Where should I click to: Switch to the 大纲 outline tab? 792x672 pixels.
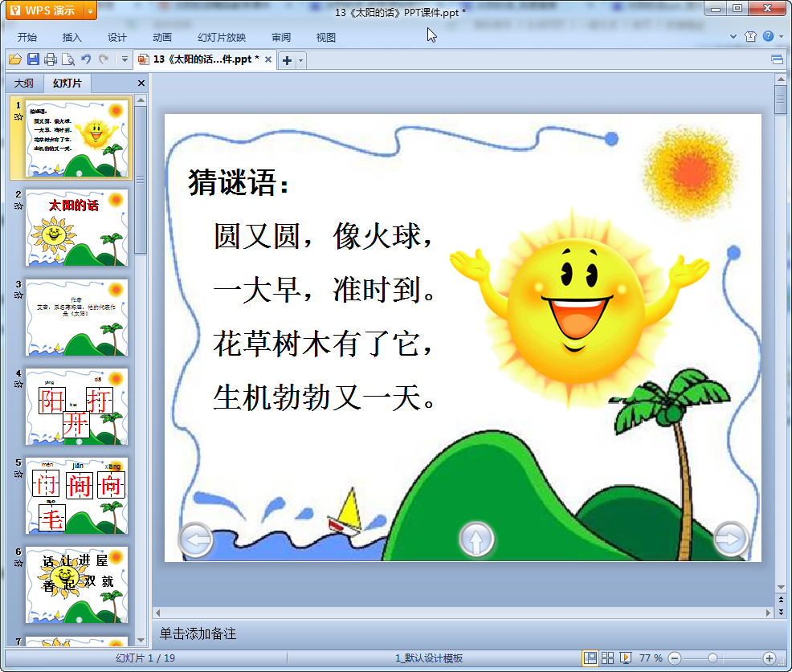pyautogui.click(x=24, y=83)
